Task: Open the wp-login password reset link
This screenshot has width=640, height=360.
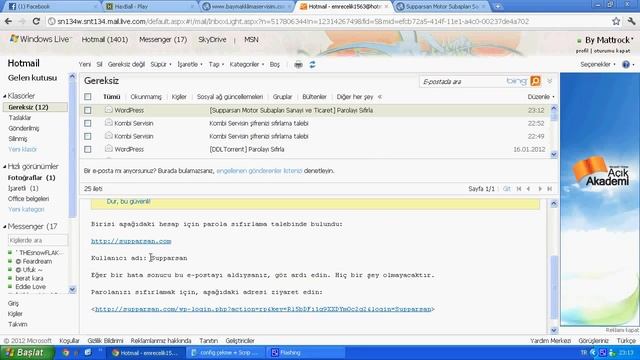Action: point(263,309)
